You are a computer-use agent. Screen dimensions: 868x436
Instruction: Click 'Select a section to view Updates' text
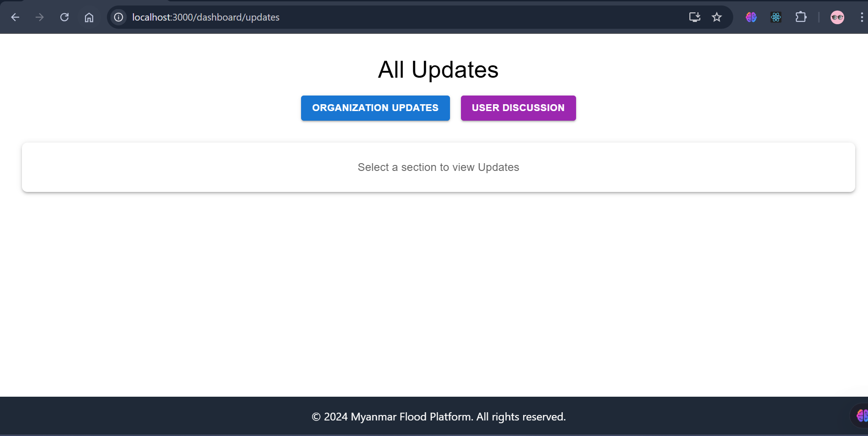[439, 167]
